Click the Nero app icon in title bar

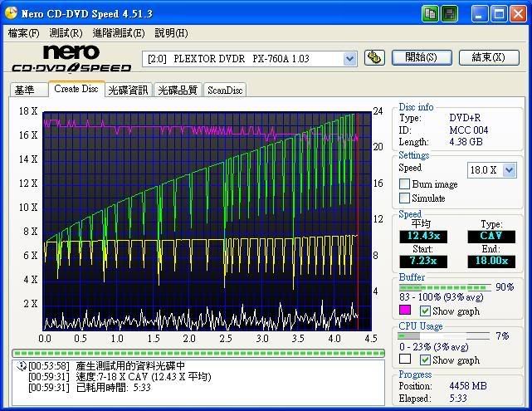click(11, 13)
